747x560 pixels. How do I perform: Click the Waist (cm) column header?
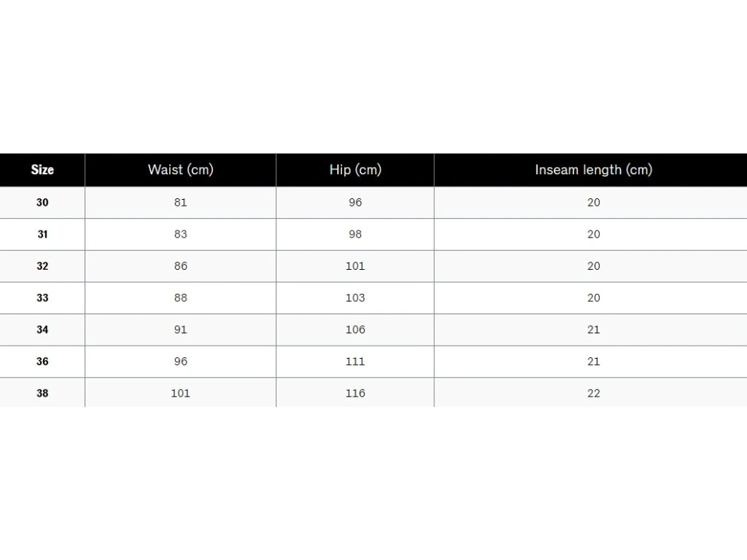click(180, 170)
